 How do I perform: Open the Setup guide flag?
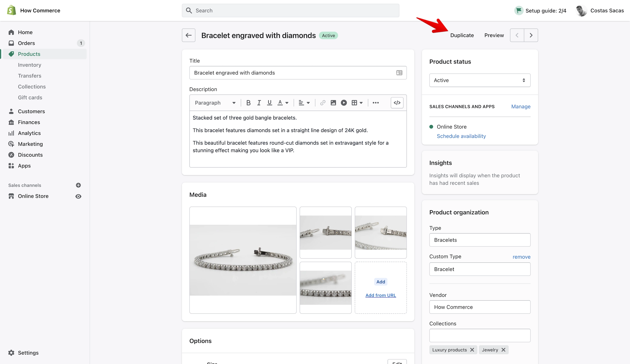pyautogui.click(x=519, y=10)
